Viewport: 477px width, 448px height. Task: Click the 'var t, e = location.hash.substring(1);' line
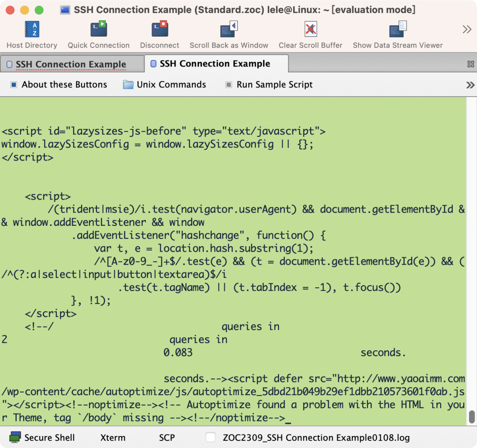204,248
